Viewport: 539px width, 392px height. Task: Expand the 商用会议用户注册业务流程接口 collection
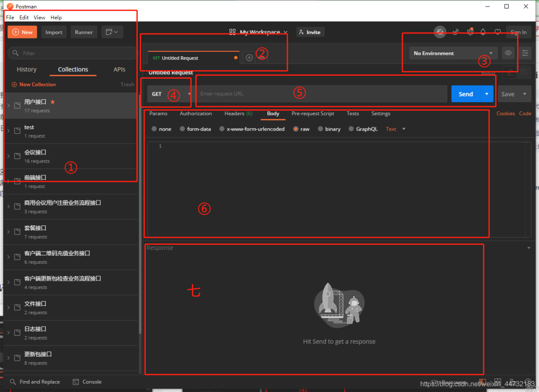point(8,206)
